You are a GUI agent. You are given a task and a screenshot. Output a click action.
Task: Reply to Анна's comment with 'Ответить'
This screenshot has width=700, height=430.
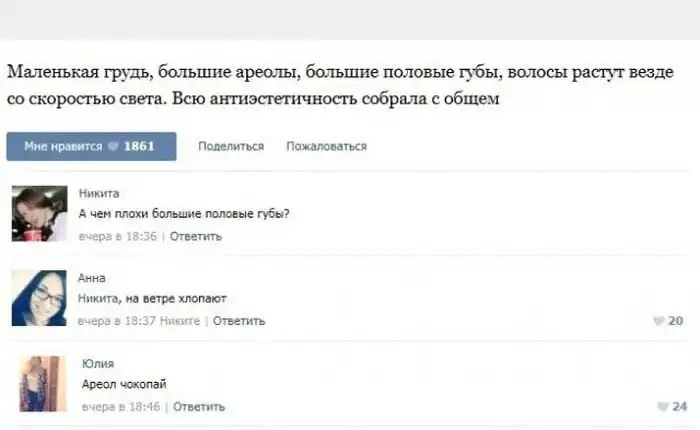[239, 321]
